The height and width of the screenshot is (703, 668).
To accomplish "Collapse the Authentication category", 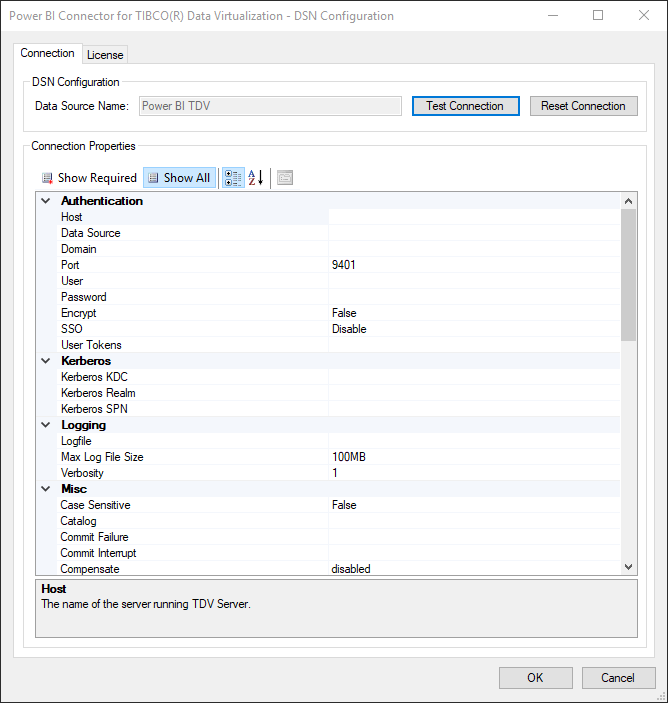I will (x=45, y=201).
